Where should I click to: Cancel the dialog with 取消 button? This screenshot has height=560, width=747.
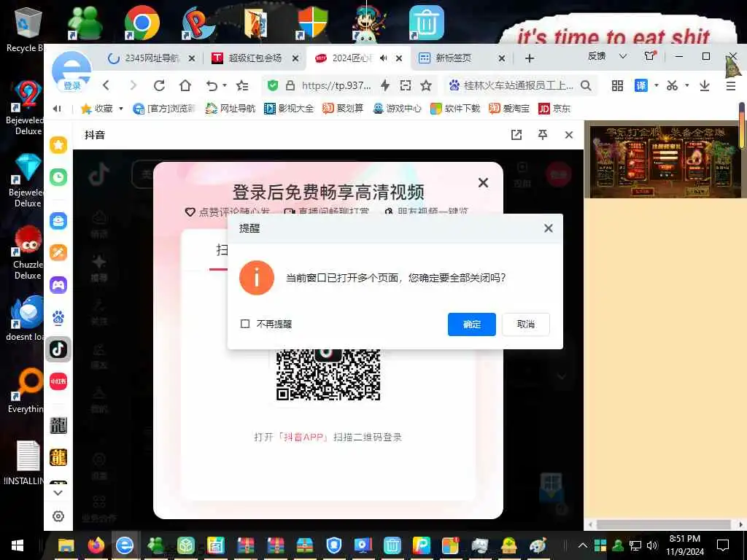click(x=525, y=324)
